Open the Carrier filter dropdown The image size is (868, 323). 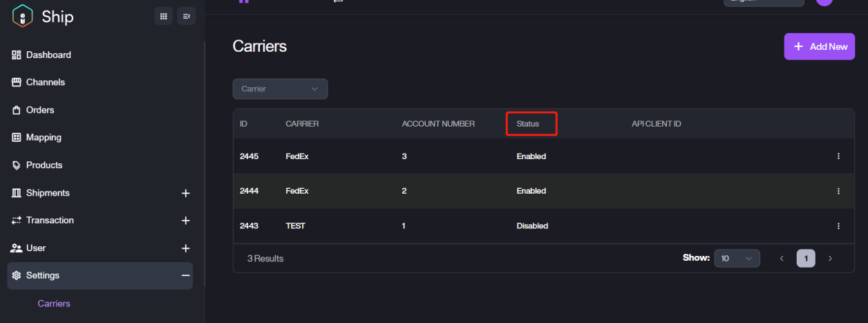[280, 89]
